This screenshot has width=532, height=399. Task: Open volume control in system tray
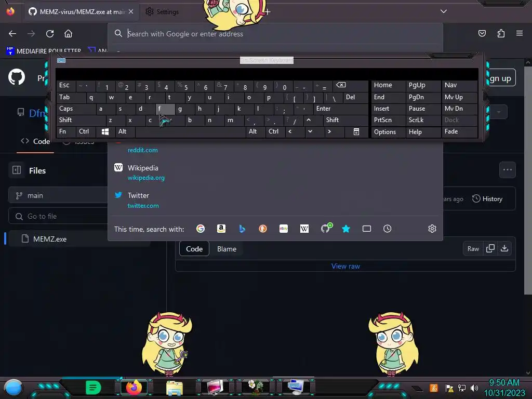pyautogui.click(x=474, y=388)
